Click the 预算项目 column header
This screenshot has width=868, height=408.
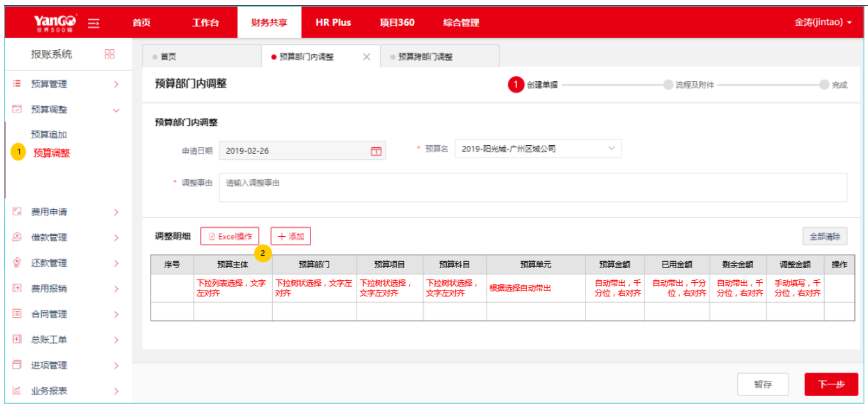coord(390,264)
